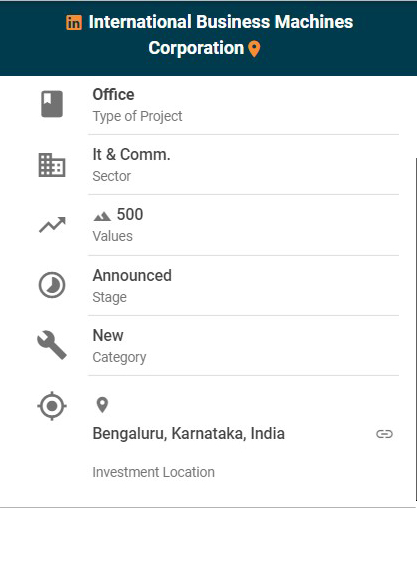The image size is (417, 587).
Task: Click the Bengaluru, Karnataka, India location text
Action: click(189, 434)
